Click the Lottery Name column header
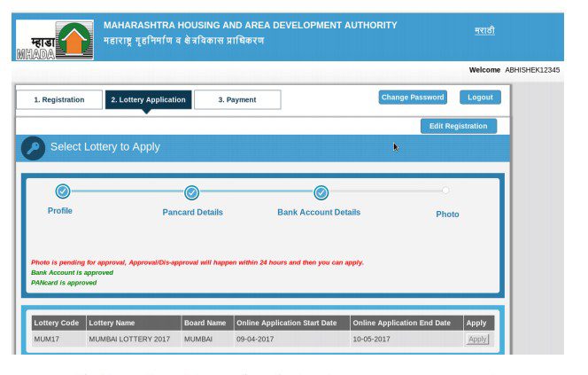The width and height of the screenshot is (588, 375). (x=134, y=323)
